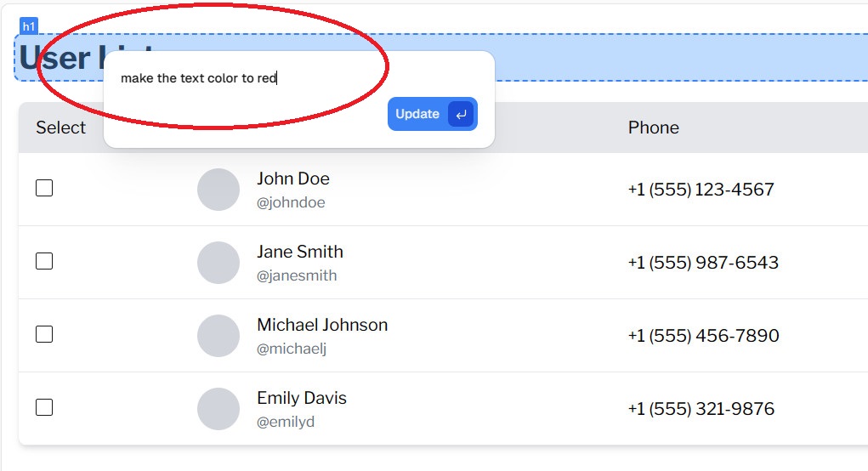Click the @janesmith handle

(297, 275)
